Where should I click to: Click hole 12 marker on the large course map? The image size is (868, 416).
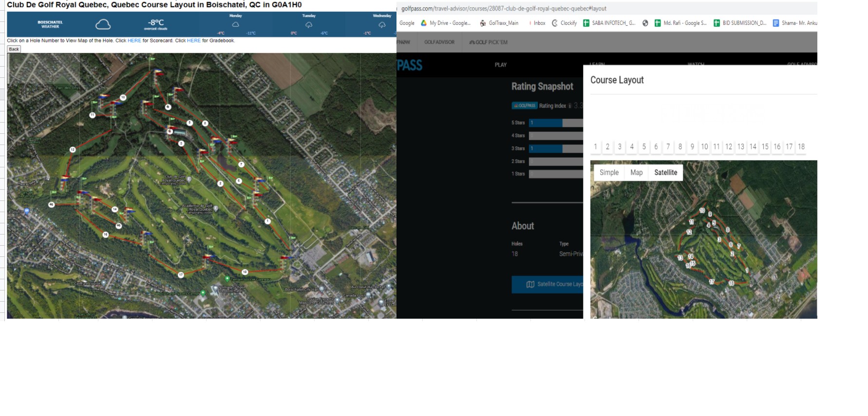pos(73,149)
